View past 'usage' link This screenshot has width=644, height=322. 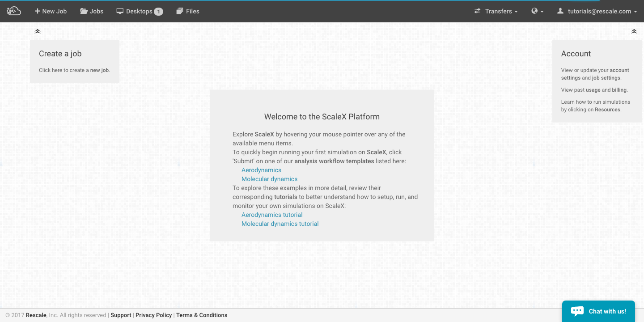coord(593,90)
